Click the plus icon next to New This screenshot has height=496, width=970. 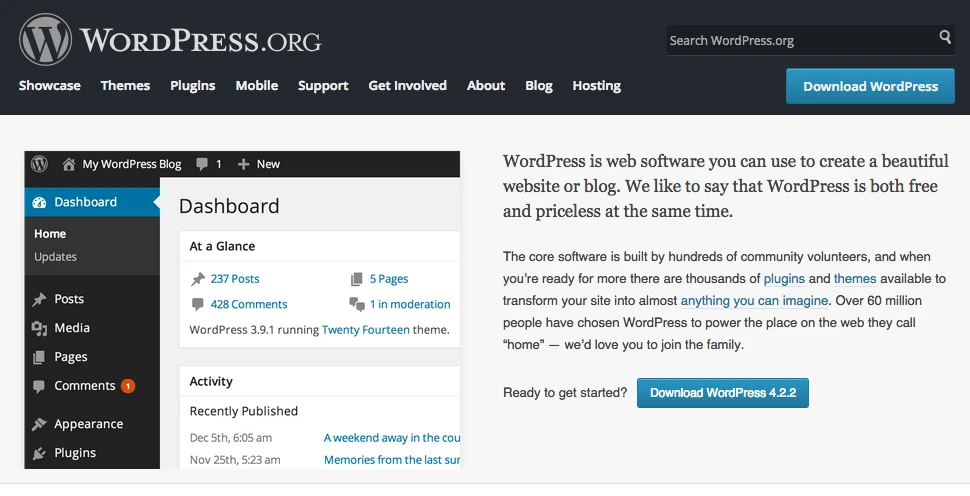click(x=243, y=164)
